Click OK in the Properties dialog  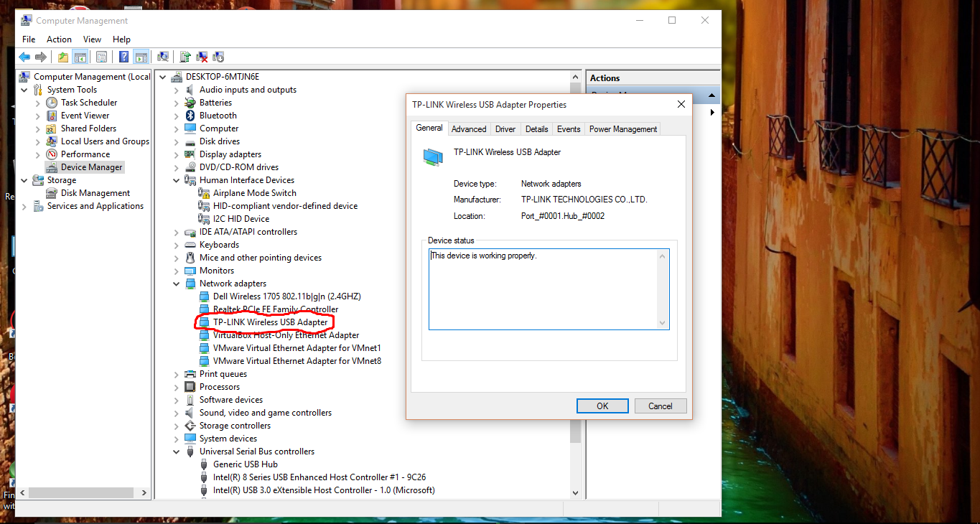click(602, 406)
